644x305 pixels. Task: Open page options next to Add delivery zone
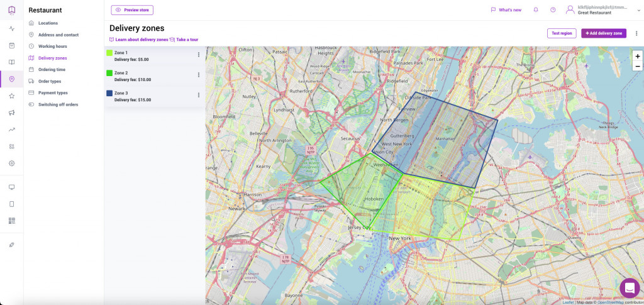point(636,33)
